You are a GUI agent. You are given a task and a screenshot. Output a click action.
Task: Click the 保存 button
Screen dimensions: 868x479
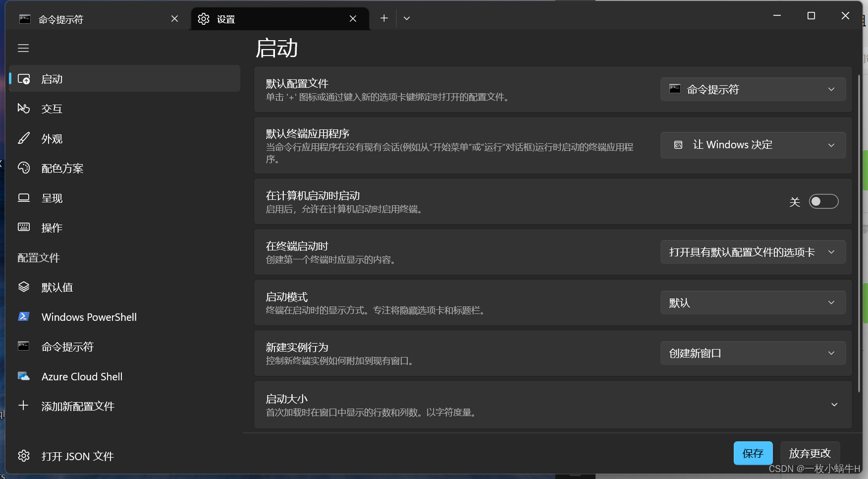point(753,453)
